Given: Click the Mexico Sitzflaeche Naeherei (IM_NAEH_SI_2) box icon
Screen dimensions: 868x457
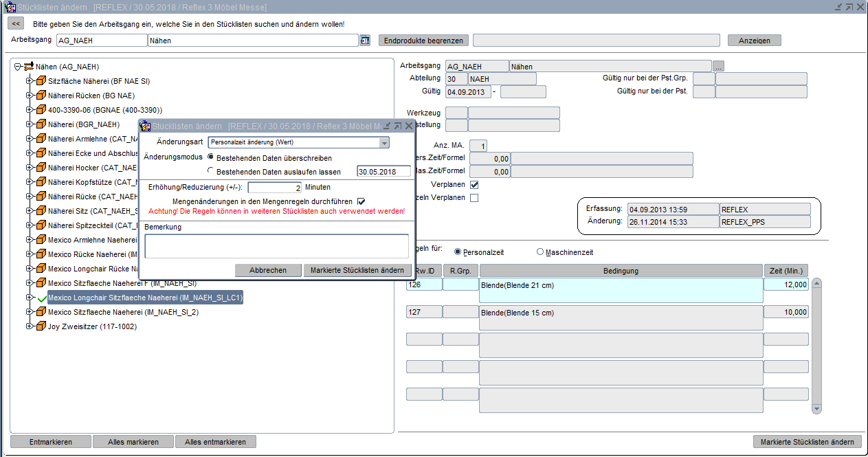Looking at the screenshot, I should click(x=41, y=312).
